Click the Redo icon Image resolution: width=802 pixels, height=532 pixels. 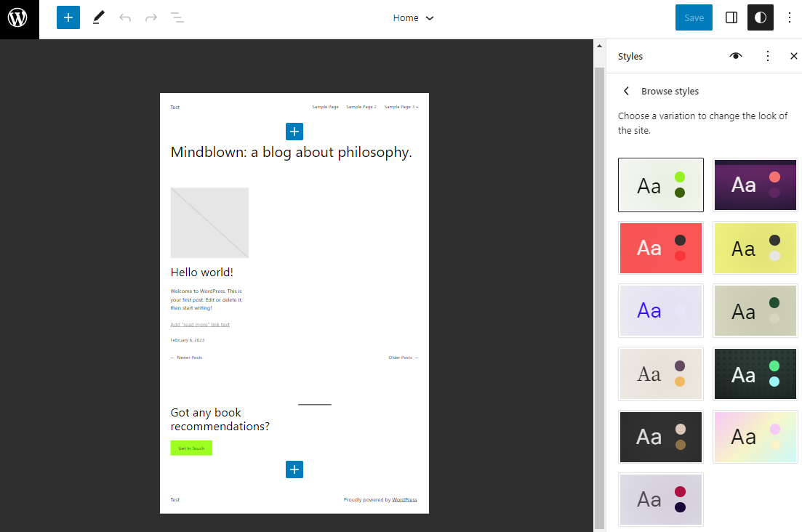pos(151,17)
